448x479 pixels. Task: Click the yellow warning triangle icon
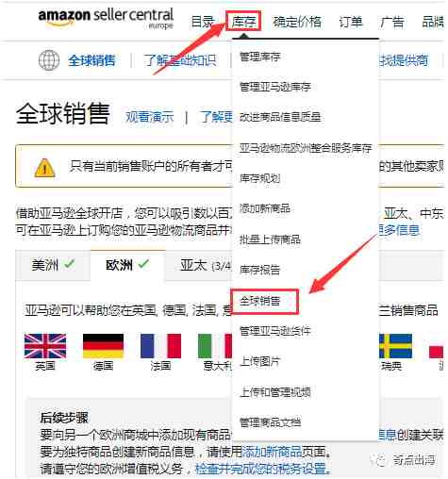tap(44, 167)
